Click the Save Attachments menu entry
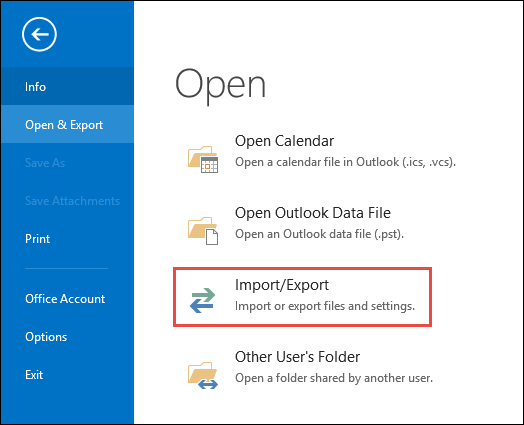Screen dimensions: 524x425 pyautogui.click(x=67, y=201)
